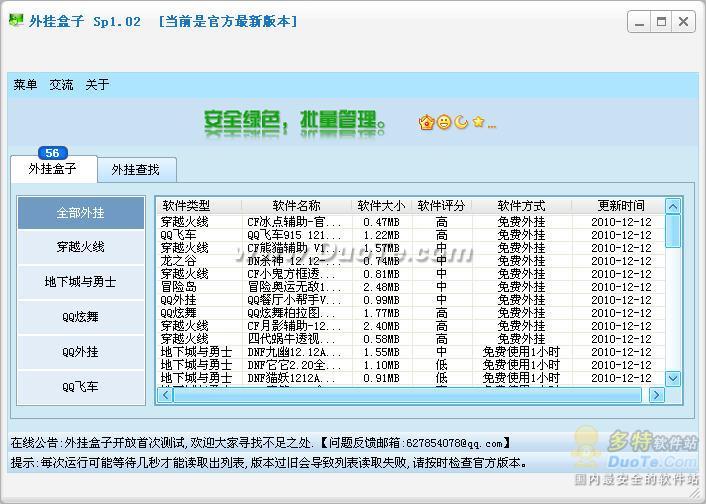Select the 地下城与勇士 sidebar category
The width and height of the screenshot is (706, 504).
tap(81, 282)
